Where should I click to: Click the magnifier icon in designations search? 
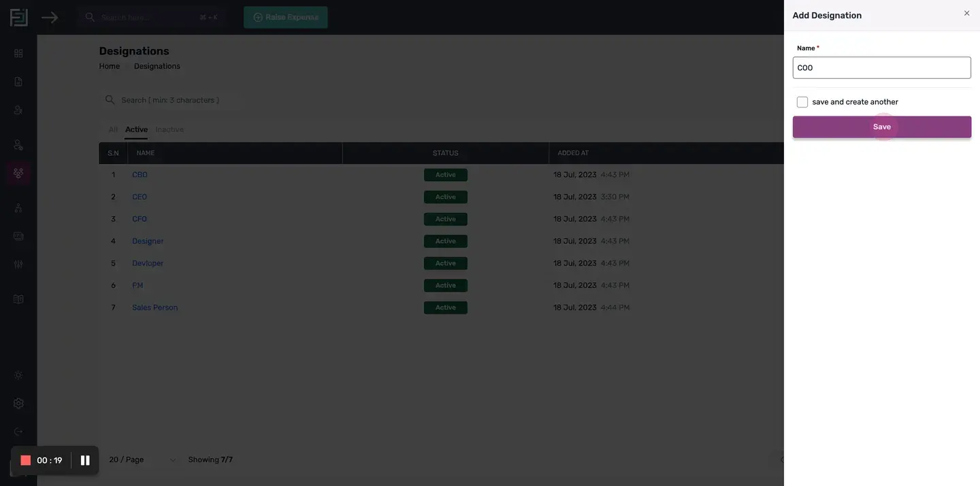(x=110, y=100)
